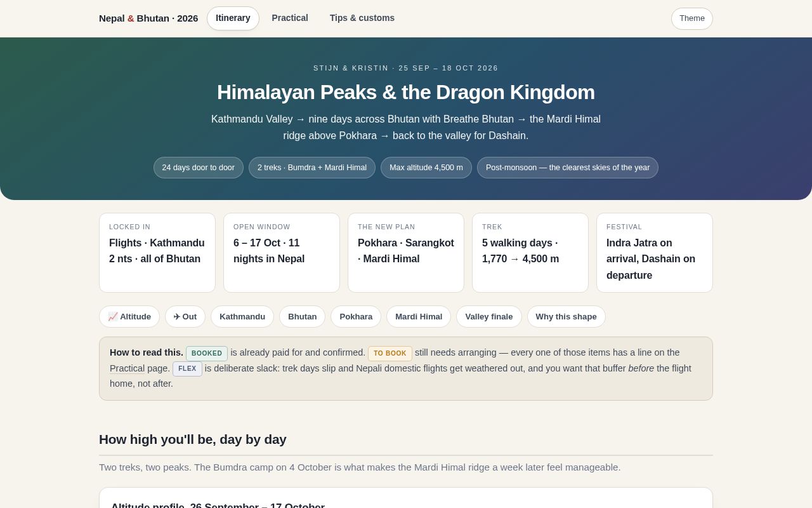
Task: Click the Stijn & Kristin date line
Action: coord(406,68)
